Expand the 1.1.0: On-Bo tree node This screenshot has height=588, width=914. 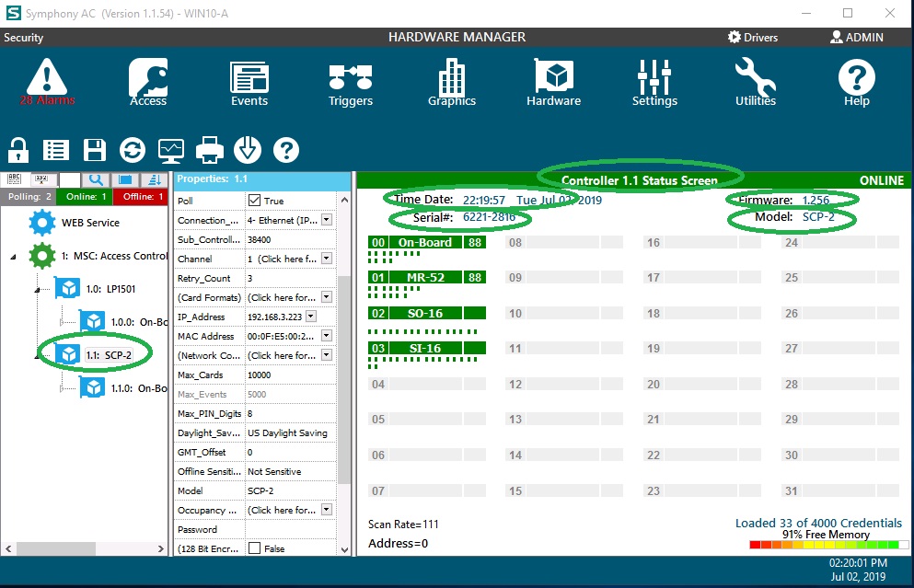tap(62, 387)
